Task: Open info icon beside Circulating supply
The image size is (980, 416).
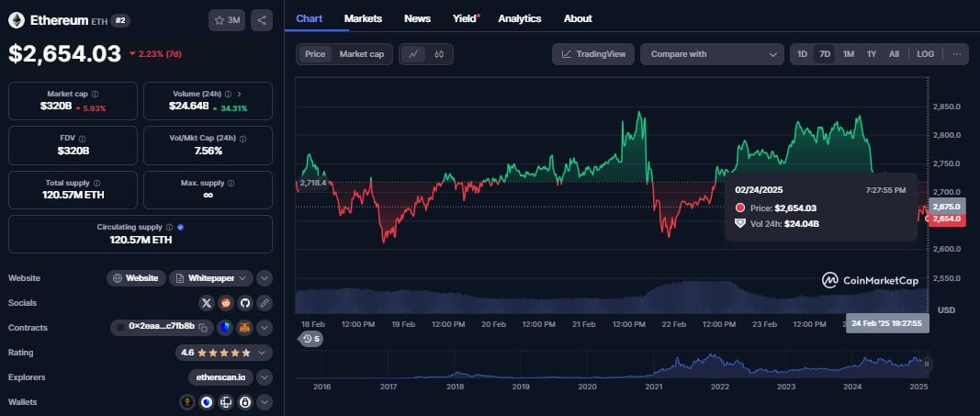Action: 169,228
